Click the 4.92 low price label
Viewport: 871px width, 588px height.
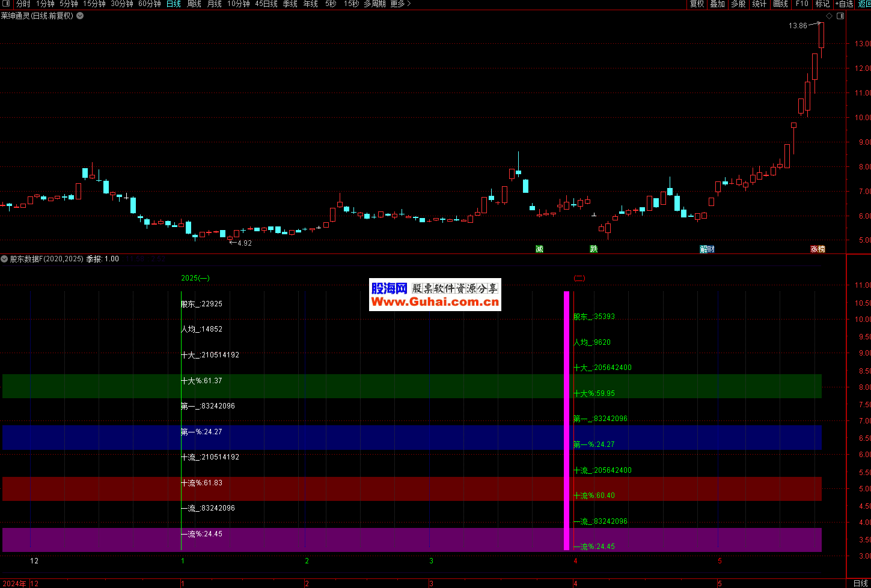point(245,243)
